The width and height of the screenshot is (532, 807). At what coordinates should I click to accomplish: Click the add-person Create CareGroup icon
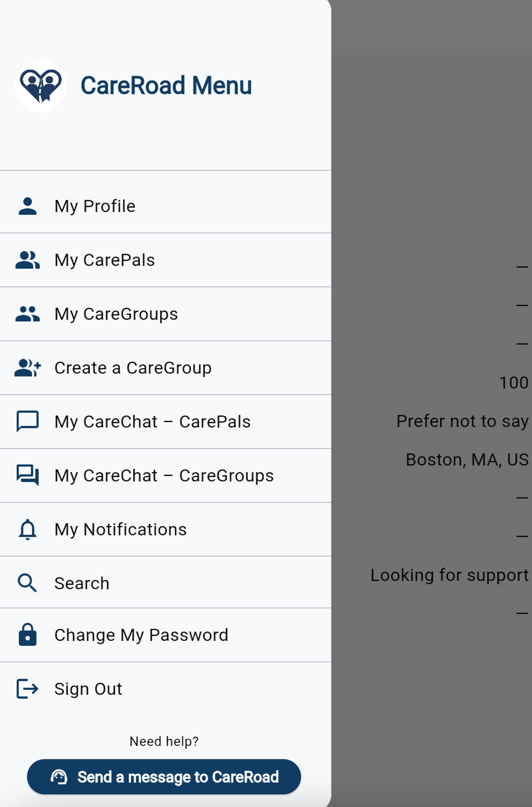pyautogui.click(x=28, y=368)
